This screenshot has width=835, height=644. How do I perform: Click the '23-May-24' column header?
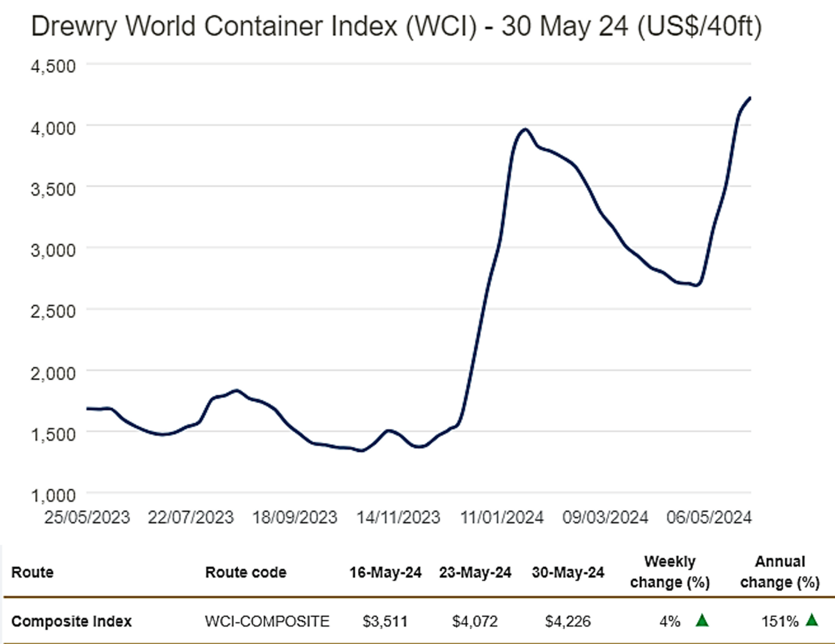475,572
